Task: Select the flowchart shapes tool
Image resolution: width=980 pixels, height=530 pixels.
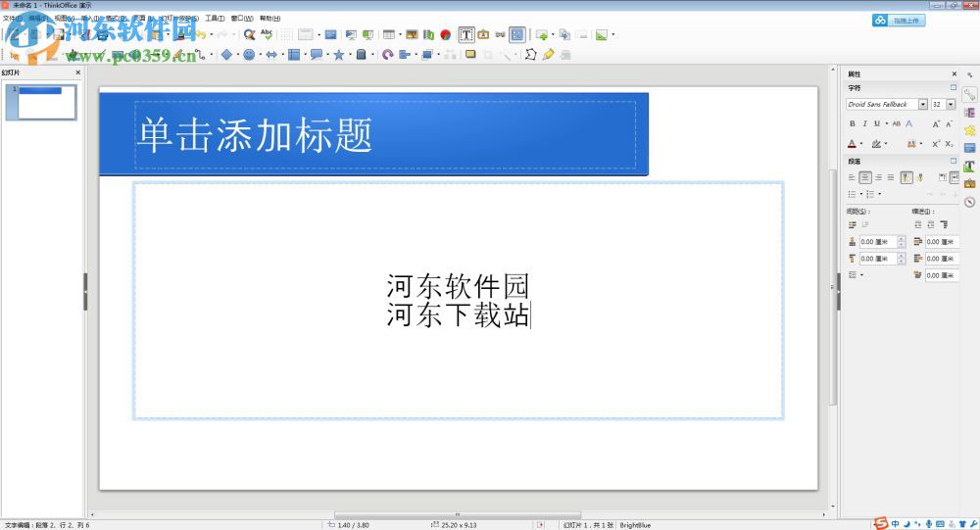Action: tap(294, 55)
